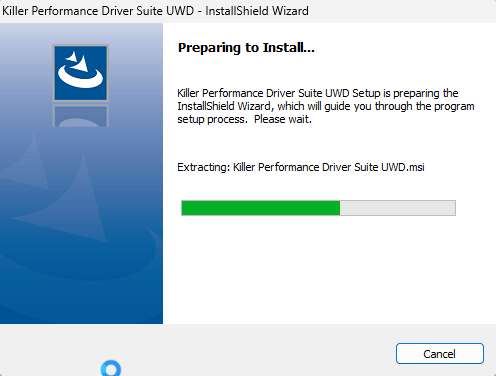Click the faded reflection below the InstallShield logo
The width and height of the screenshot is (496, 376).
pos(81,116)
